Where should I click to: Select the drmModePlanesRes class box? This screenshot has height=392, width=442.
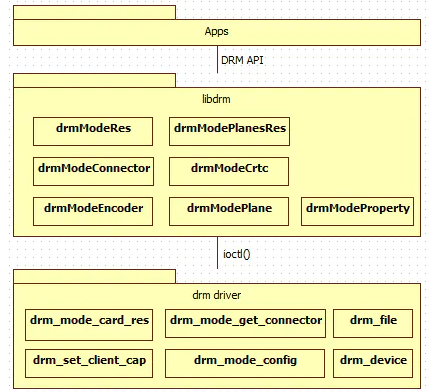click(x=229, y=131)
